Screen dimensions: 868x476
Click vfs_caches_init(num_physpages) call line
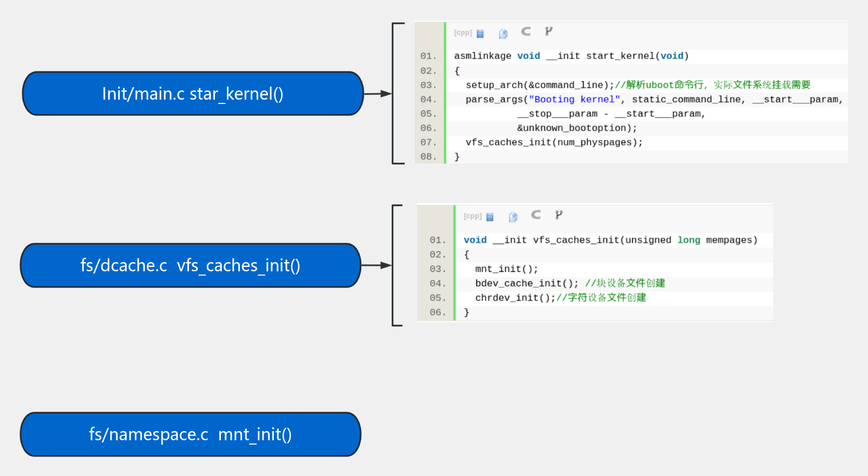pos(553,142)
